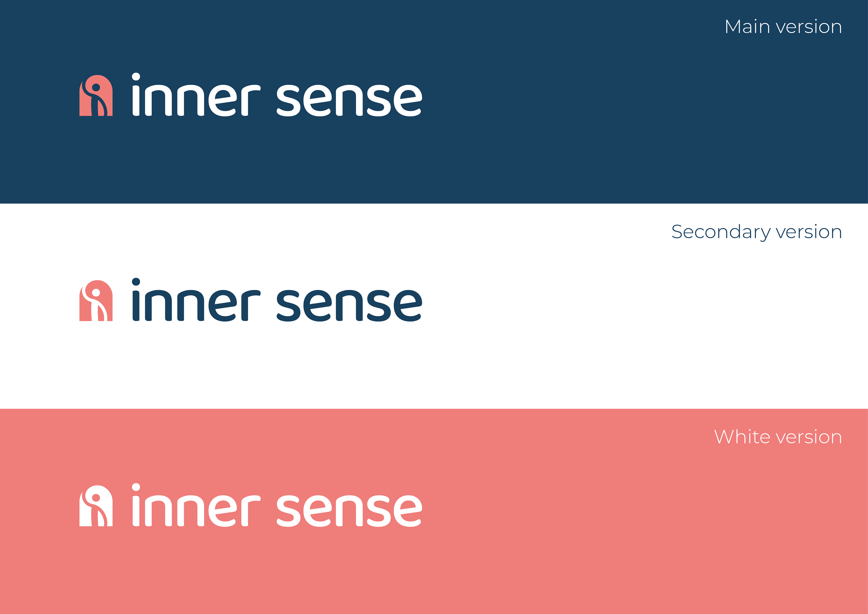Viewport: 868px width, 614px height.
Task: Click the dot of the white 'i' on navy
Action: (136, 77)
